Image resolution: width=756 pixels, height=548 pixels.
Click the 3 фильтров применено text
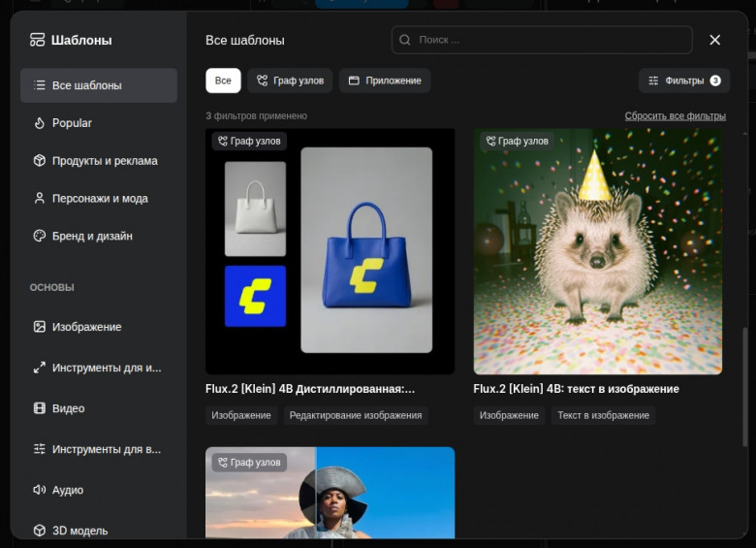pos(257,115)
